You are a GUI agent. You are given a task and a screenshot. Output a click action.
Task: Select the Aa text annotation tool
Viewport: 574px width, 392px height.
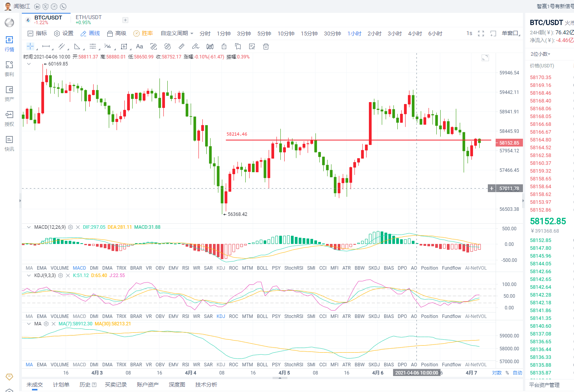[x=140, y=46]
